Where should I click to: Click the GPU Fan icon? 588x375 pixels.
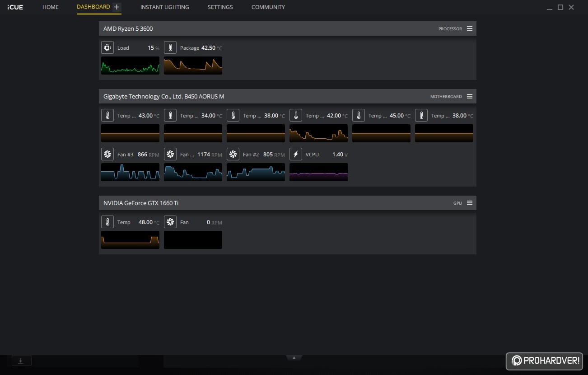pos(170,222)
